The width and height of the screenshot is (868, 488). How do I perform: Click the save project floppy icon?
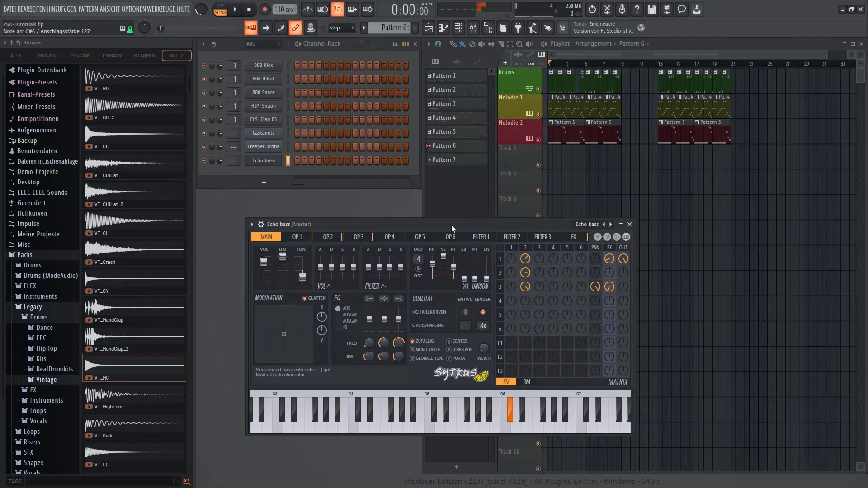(652, 9)
